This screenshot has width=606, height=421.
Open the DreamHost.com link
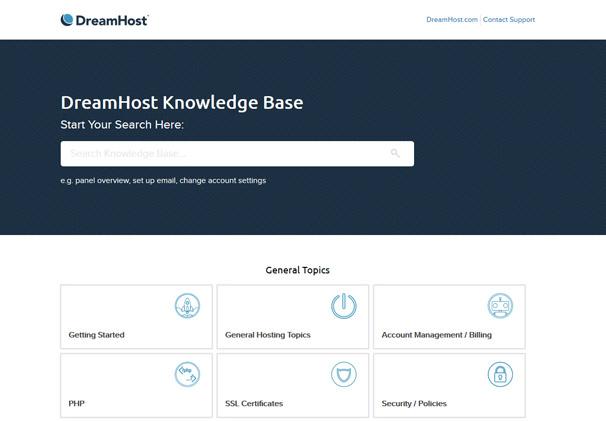tap(452, 20)
